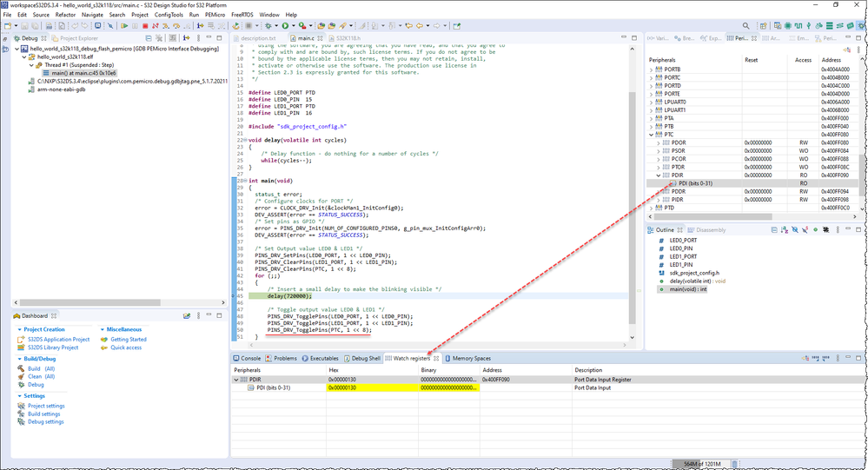Switch to the Memory Spaces tab
Viewport: 868px width, 470px height.
point(467,359)
